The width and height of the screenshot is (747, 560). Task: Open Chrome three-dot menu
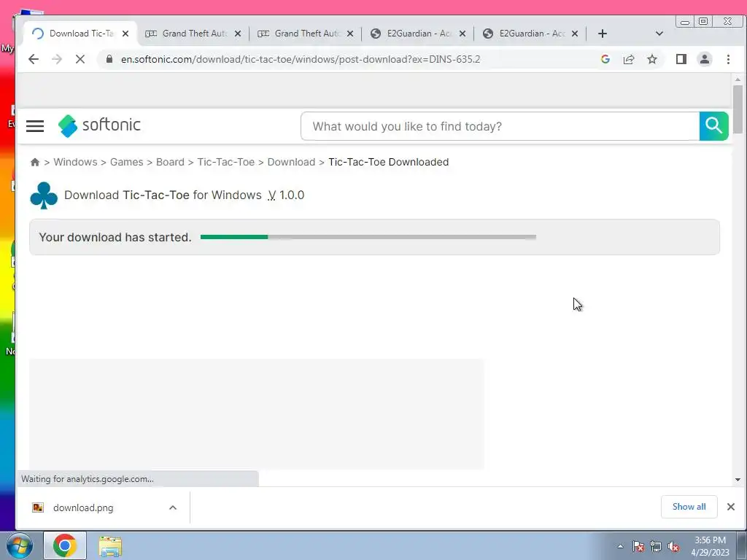(729, 59)
